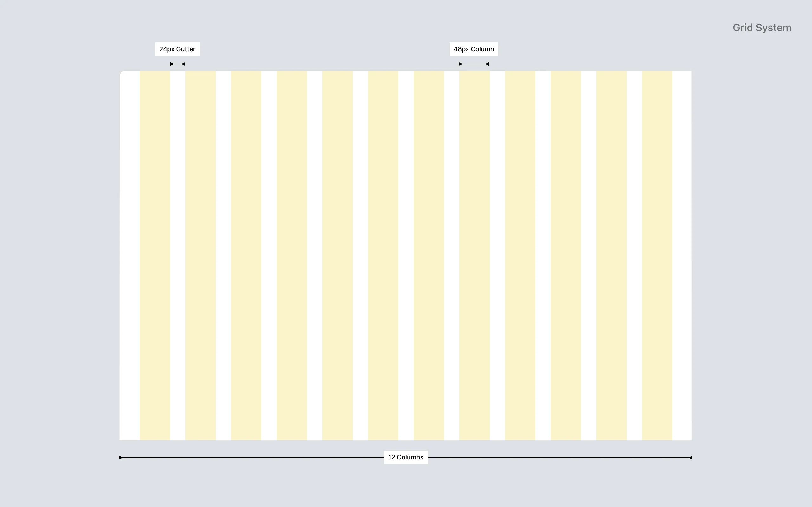The height and width of the screenshot is (507, 812).
Task: Select the white gutter between first two columns
Action: [177, 255]
